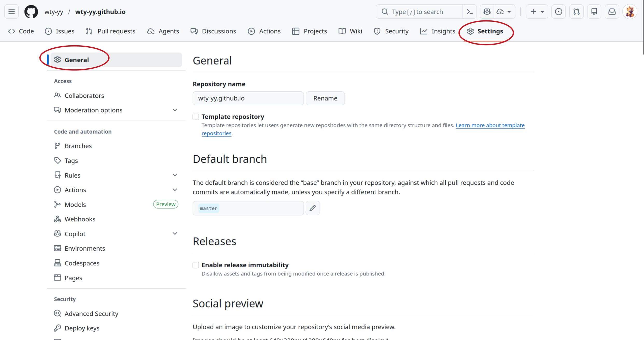Open Copilot chat icon in header
The width and height of the screenshot is (644, 340).
487,12
